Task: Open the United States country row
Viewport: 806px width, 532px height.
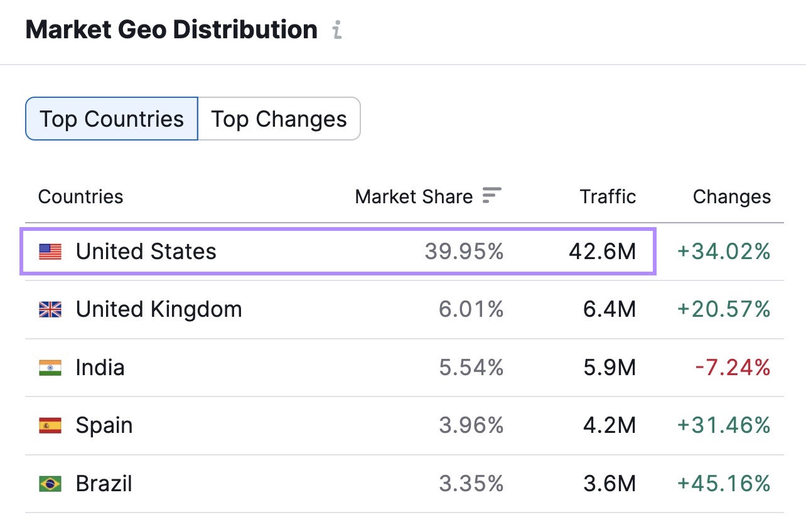Action: pos(146,252)
